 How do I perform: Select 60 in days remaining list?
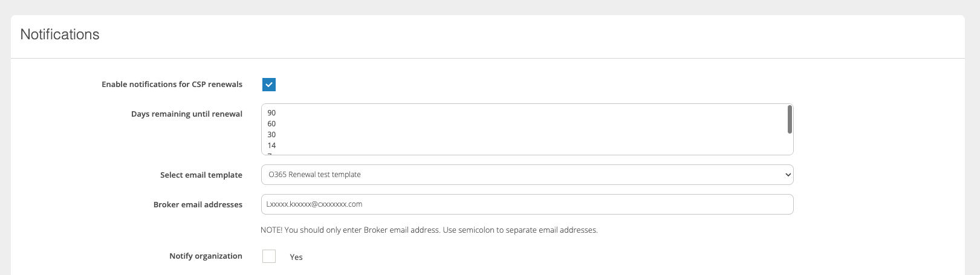tap(271, 124)
